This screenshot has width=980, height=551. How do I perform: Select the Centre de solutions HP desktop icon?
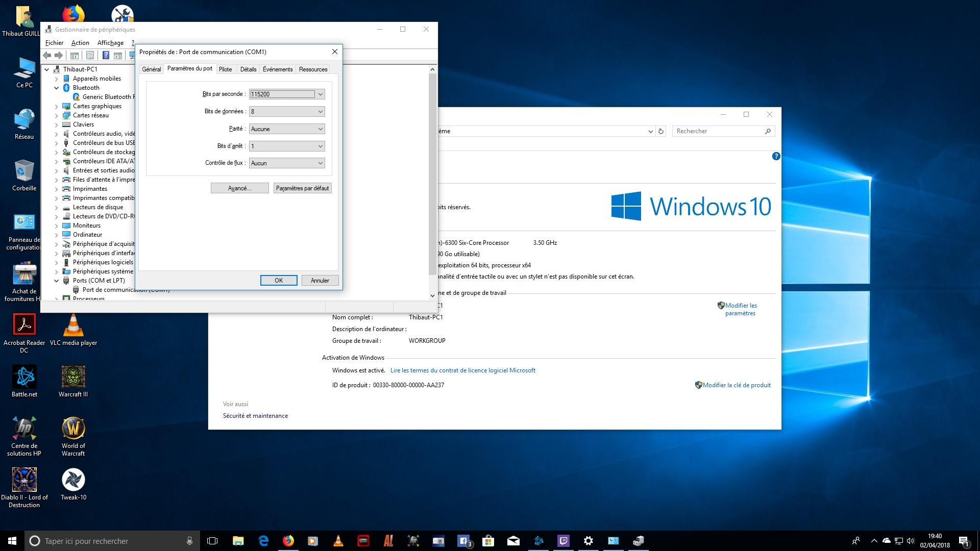coord(24,437)
